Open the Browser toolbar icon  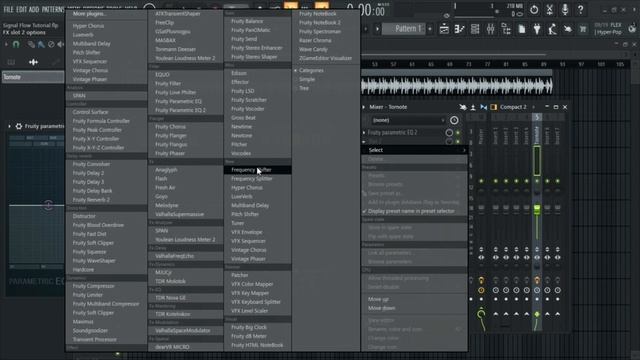(x=506, y=29)
